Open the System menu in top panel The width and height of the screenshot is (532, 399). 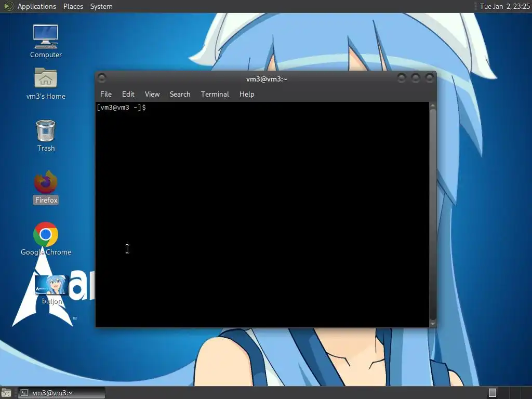point(101,6)
